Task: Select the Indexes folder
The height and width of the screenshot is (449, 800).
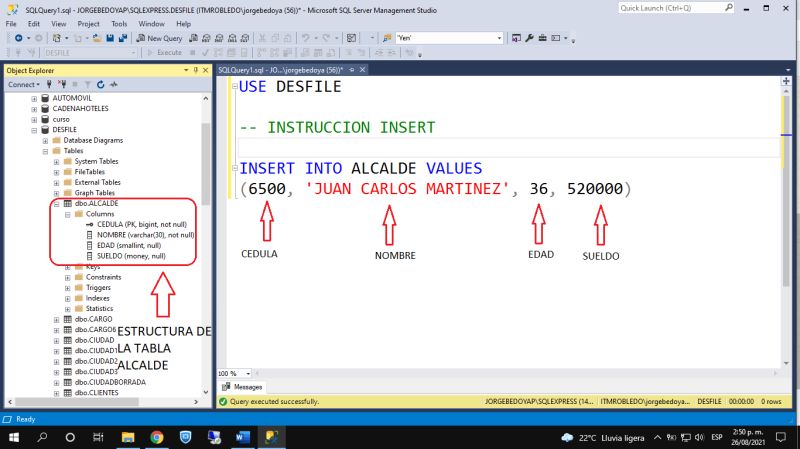Action: (92, 298)
